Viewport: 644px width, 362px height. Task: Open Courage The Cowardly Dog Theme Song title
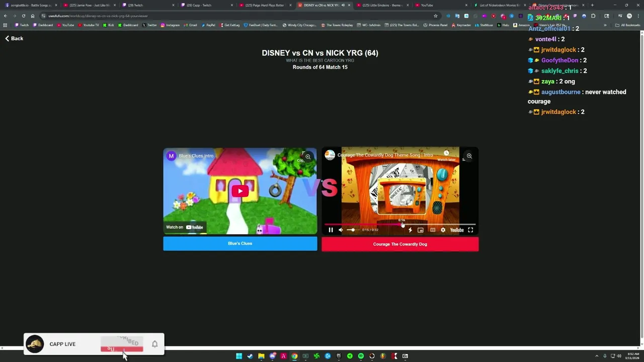(385, 155)
